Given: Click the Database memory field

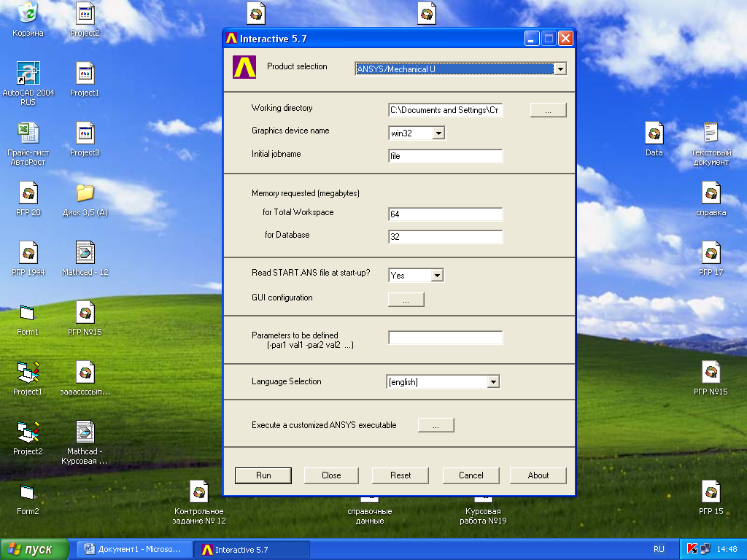Looking at the screenshot, I should click(446, 237).
